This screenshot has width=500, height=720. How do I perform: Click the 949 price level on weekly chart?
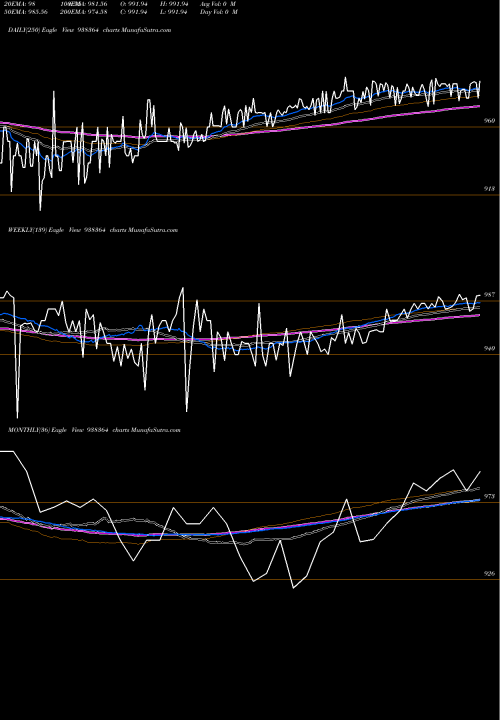coord(489,349)
